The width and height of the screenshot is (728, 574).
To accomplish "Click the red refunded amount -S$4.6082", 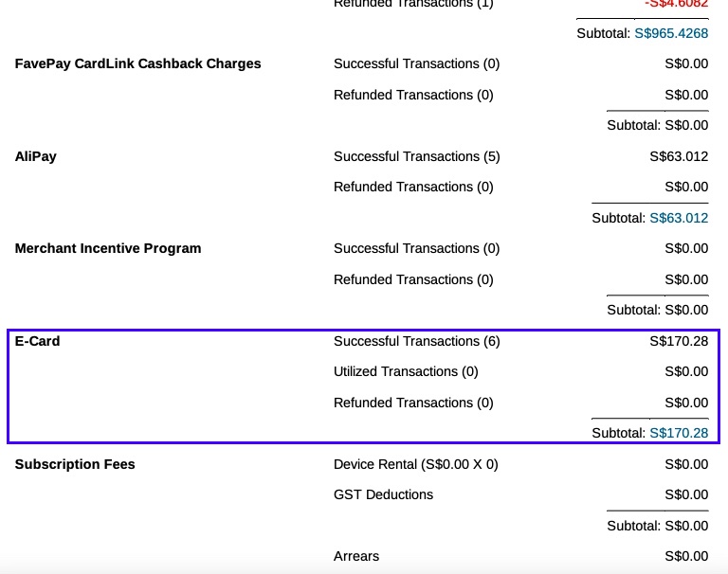I will click(677, 4).
